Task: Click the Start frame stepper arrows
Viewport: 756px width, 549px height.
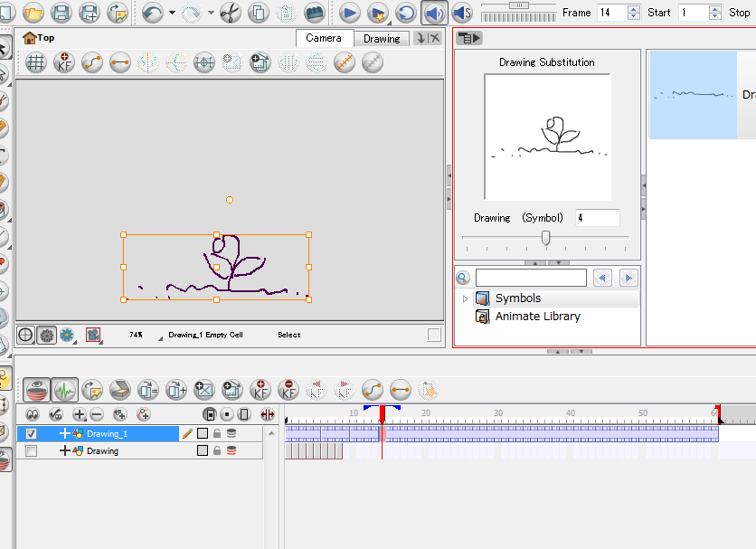Action: 715,13
